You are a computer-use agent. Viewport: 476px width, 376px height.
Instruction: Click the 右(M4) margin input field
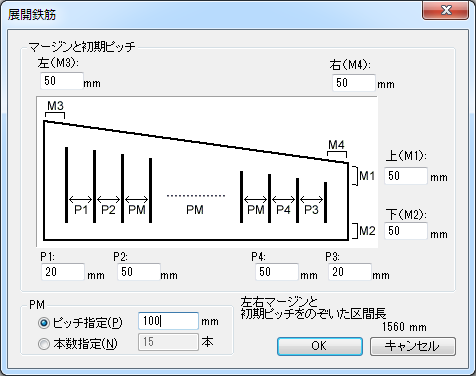pos(354,83)
